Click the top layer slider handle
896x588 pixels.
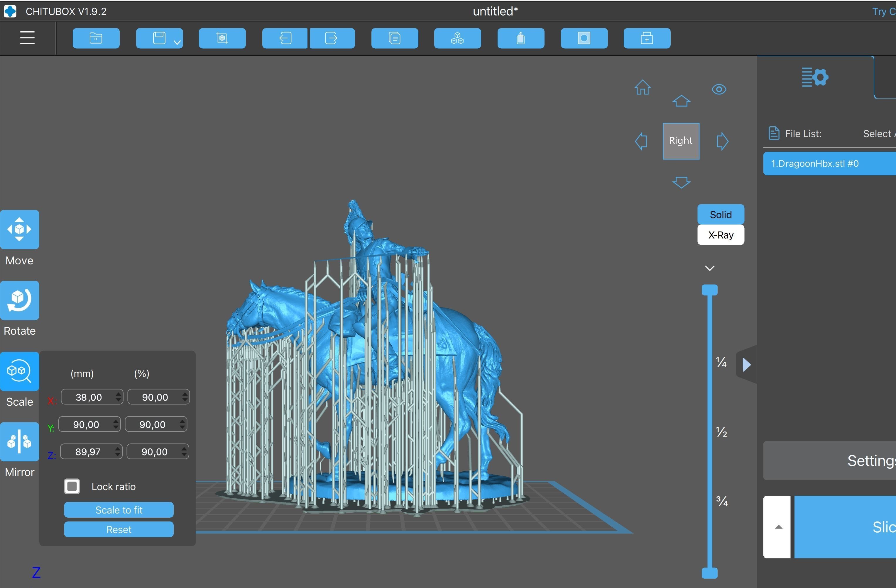point(709,290)
